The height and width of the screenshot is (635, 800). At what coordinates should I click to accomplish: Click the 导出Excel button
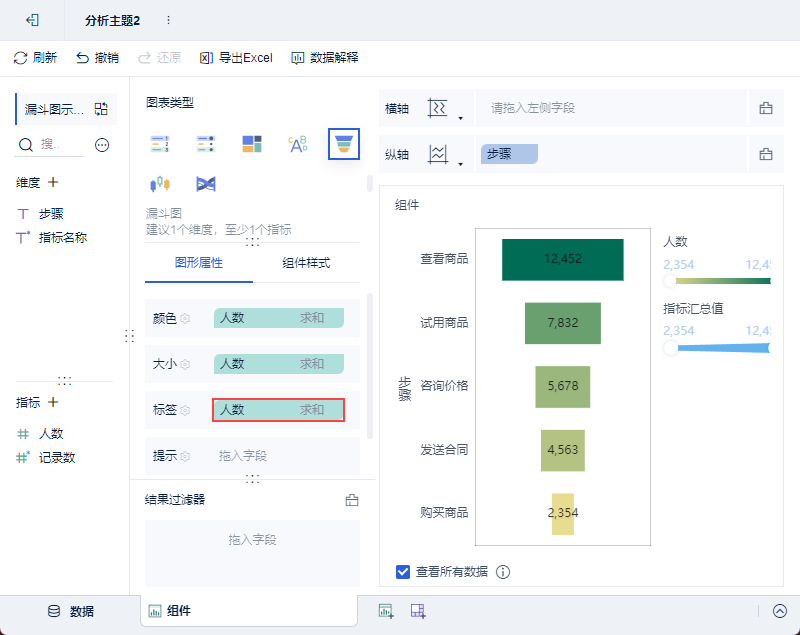tap(236, 58)
